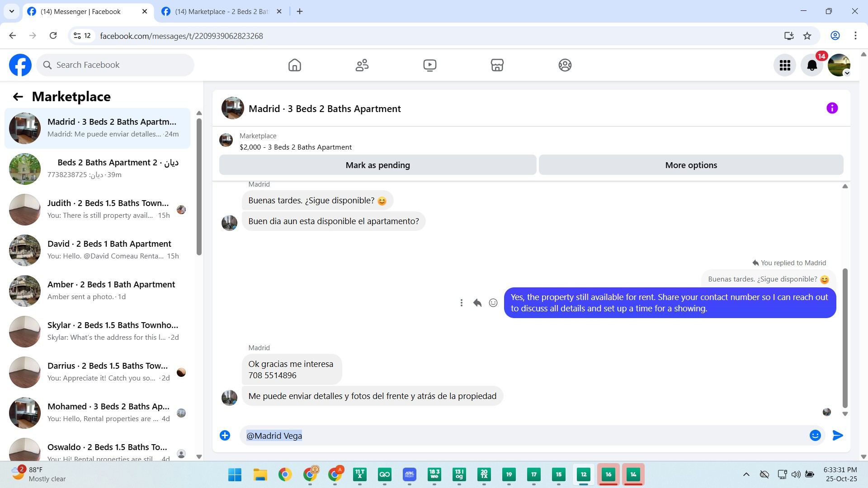Open the Video (Watch) icon
This screenshot has height=488, width=868.
429,65
